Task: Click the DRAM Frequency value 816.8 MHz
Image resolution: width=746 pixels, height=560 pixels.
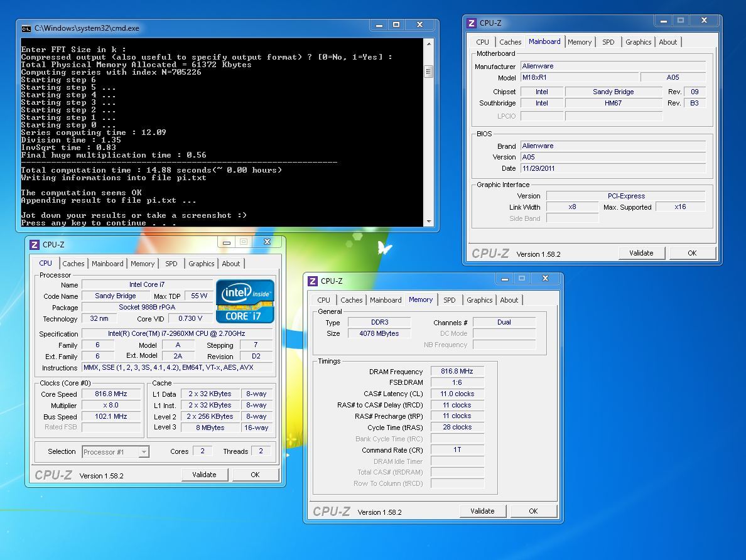Action: (457, 371)
